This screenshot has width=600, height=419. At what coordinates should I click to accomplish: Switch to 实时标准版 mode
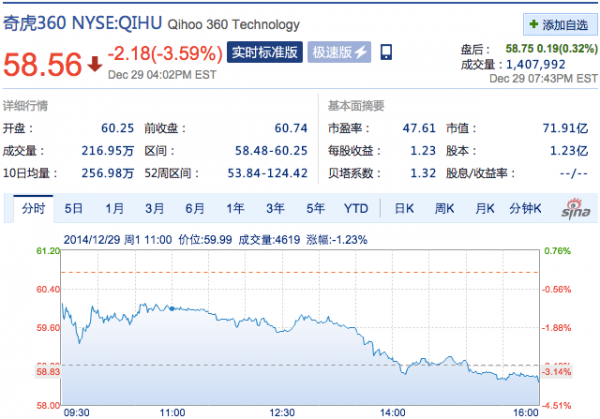click(x=264, y=52)
